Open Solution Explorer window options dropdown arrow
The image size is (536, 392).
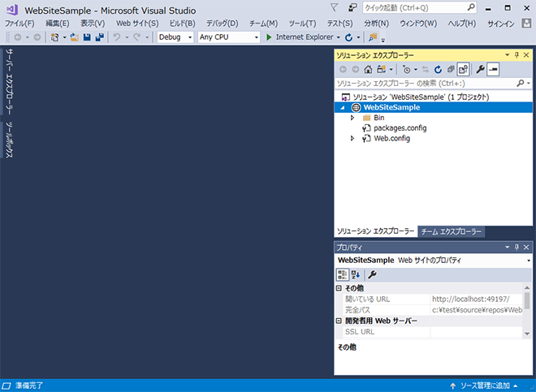point(508,55)
